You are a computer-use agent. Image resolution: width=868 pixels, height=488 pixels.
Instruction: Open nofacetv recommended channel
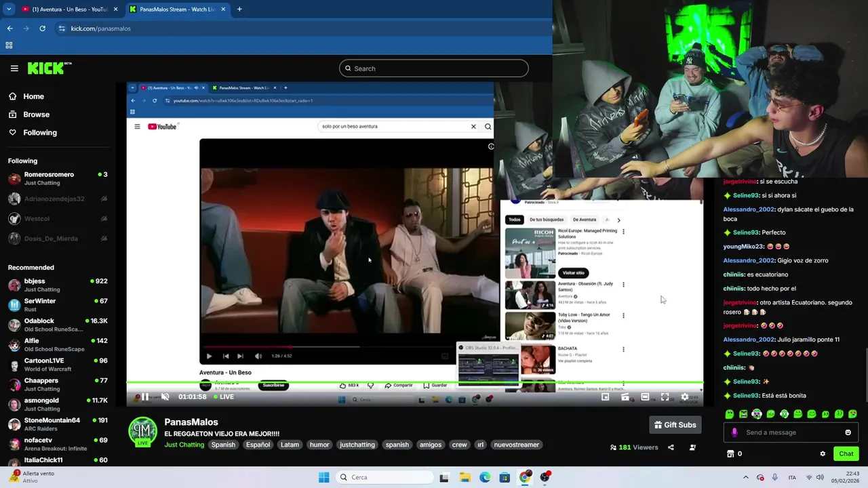[x=58, y=444]
